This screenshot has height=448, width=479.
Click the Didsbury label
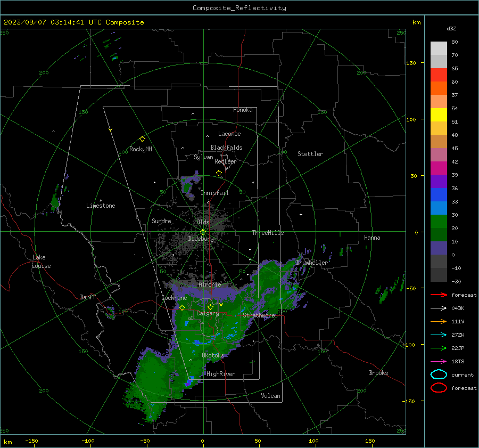point(201,239)
